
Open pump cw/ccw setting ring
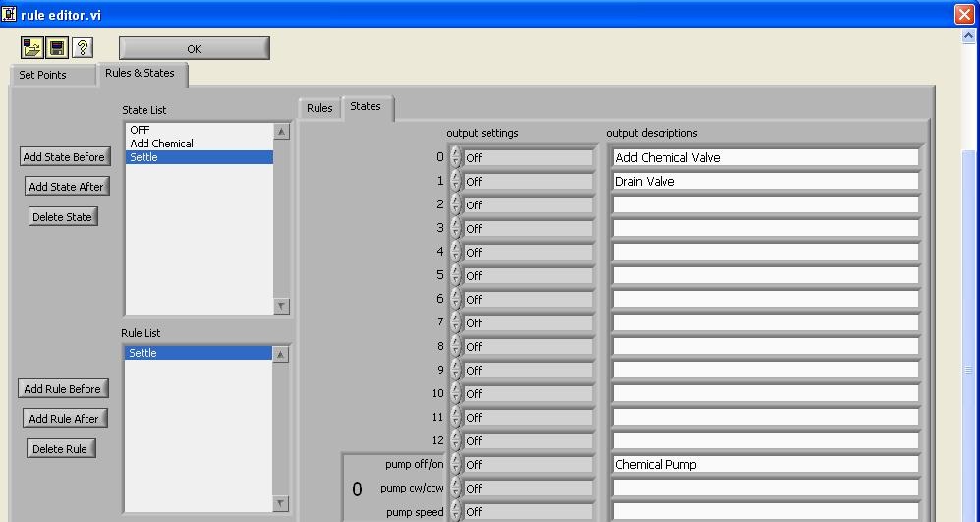click(x=528, y=489)
